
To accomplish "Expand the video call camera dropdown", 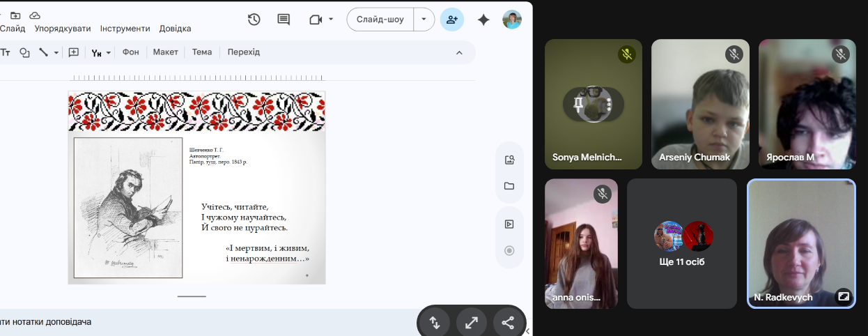I will 331,20.
